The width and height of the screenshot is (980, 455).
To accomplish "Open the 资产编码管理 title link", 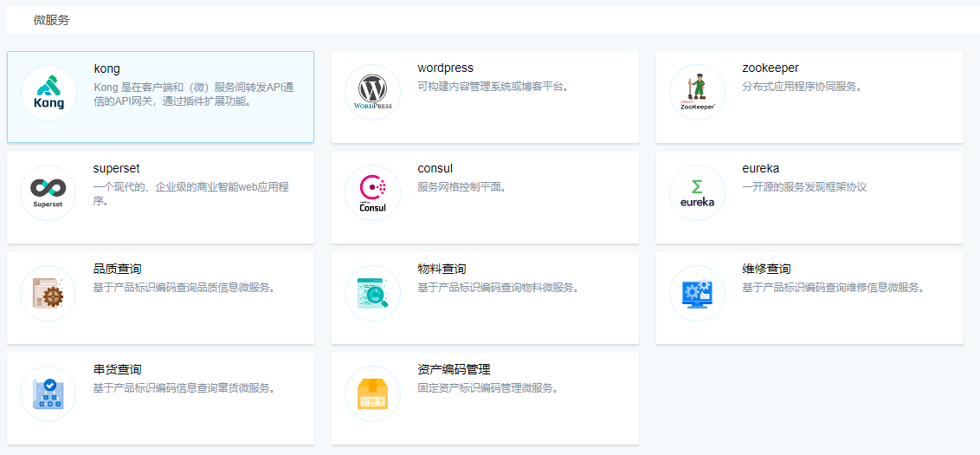I will click(454, 369).
